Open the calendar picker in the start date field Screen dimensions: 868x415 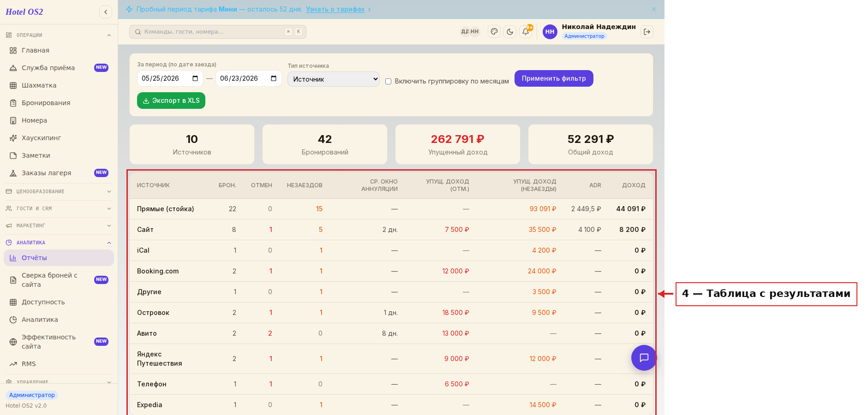[x=195, y=78]
